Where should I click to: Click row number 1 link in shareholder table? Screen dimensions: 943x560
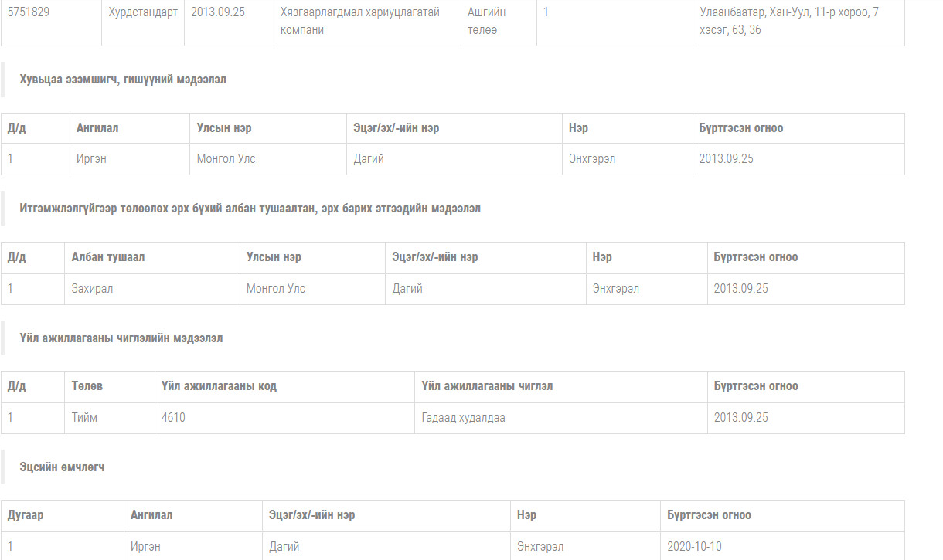click(11, 159)
